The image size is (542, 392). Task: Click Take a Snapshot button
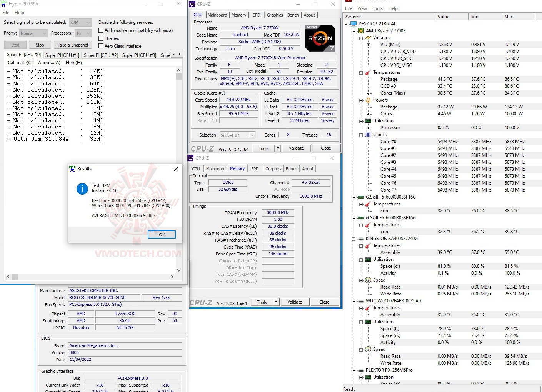click(x=73, y=45)
